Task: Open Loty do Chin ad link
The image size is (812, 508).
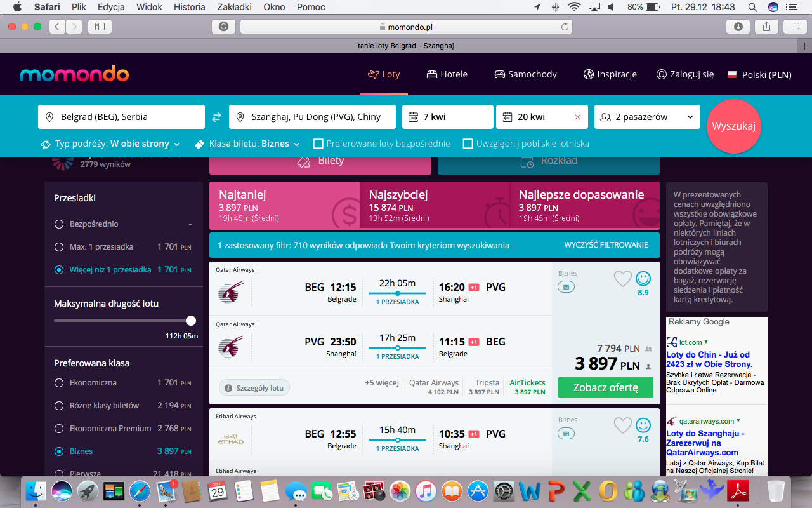Action: tap(709, 359)
